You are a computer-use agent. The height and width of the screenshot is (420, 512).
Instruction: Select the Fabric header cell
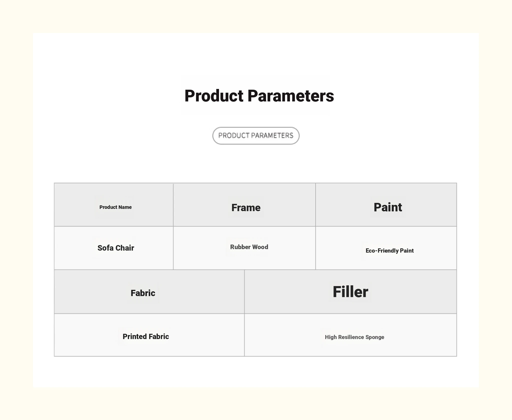coord(143,293)
